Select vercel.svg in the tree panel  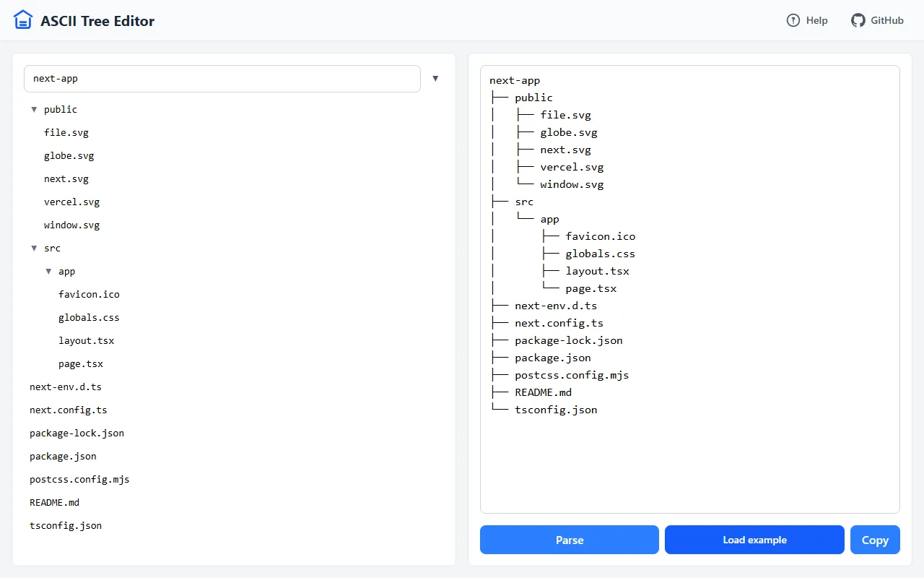[x=71, y=202]
